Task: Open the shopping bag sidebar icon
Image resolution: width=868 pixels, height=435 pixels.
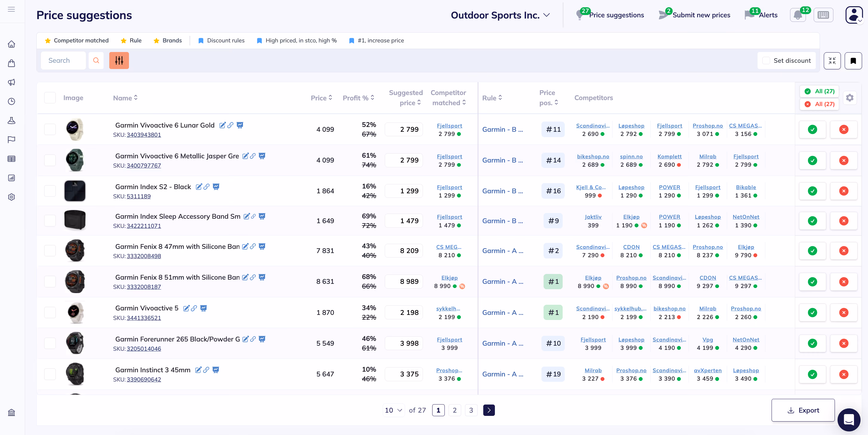Action: click(x=11, y=63)
